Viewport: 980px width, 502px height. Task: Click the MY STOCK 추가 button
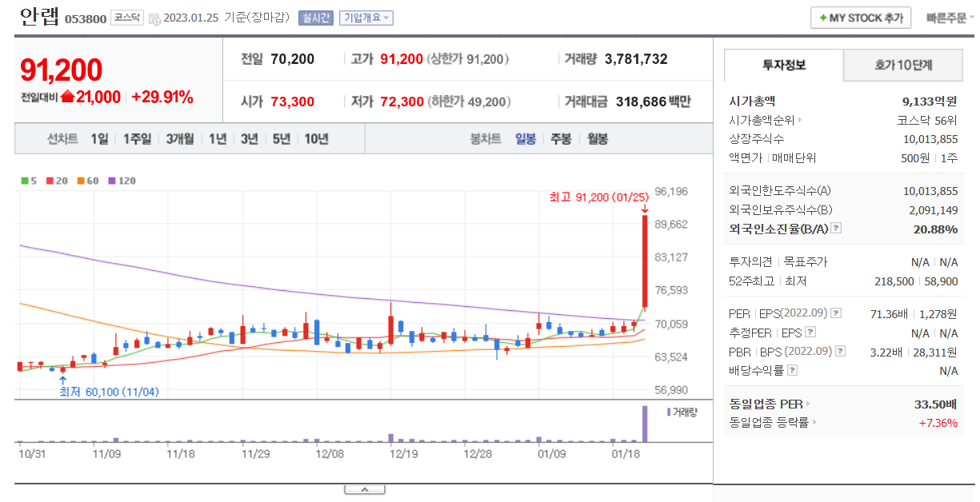point(862,18)
